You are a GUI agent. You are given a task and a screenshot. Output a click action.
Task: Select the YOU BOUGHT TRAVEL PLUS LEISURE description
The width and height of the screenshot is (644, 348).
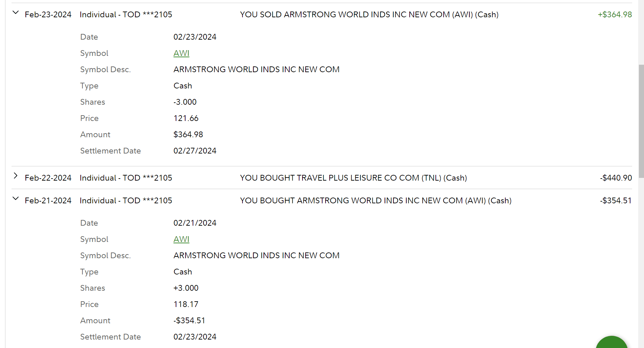(x=353, y=178)
